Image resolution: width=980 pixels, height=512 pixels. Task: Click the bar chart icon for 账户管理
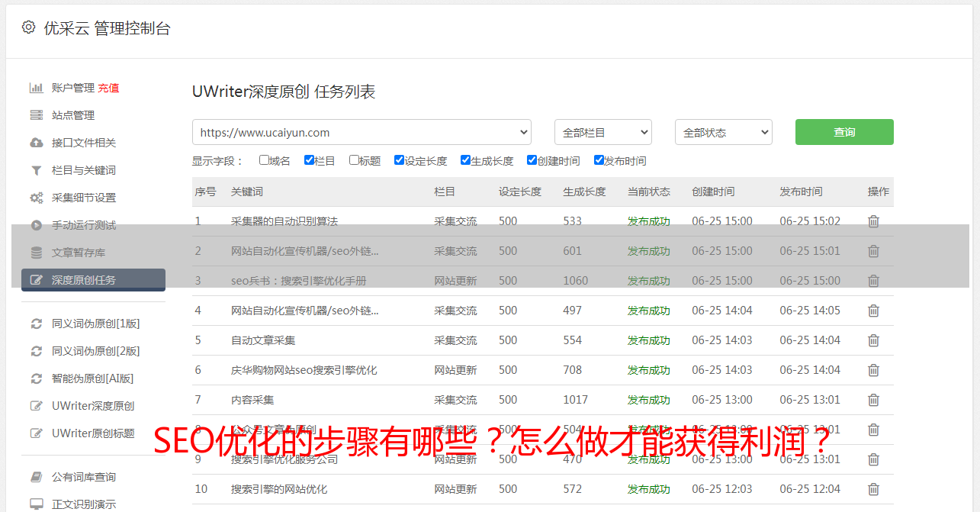click(x=36, y=88)
